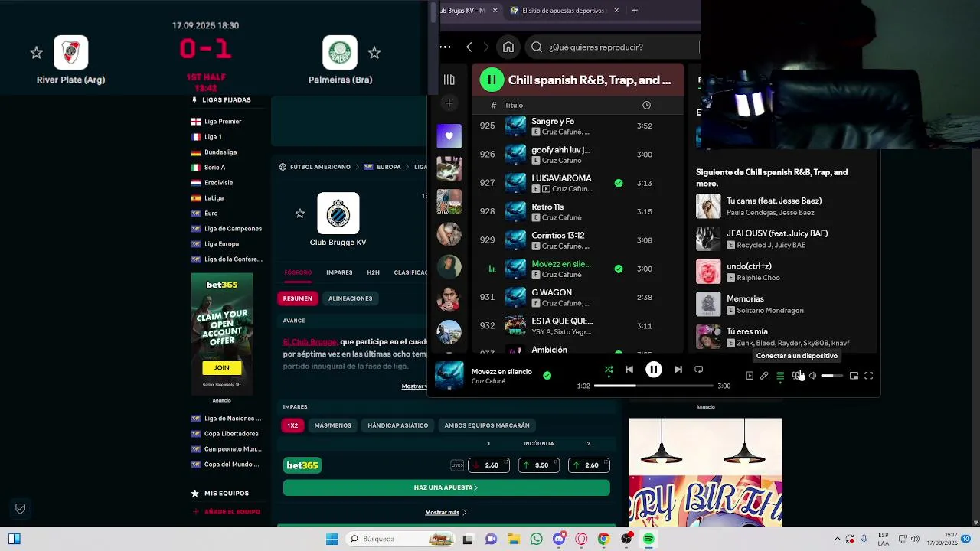Image resolution: width=980 pixels, height=551 pixels.
Task: Open Opera browser from taskbar
Action: coord(581,539)
